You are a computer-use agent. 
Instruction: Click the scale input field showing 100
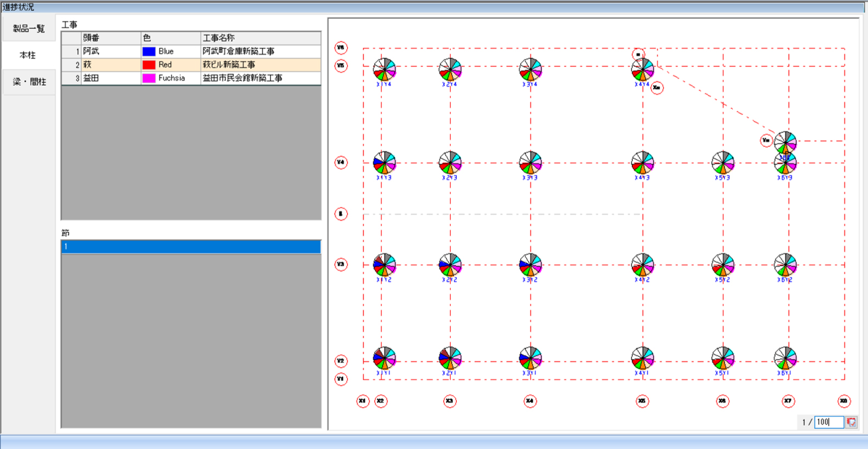[x=828, y=422]
